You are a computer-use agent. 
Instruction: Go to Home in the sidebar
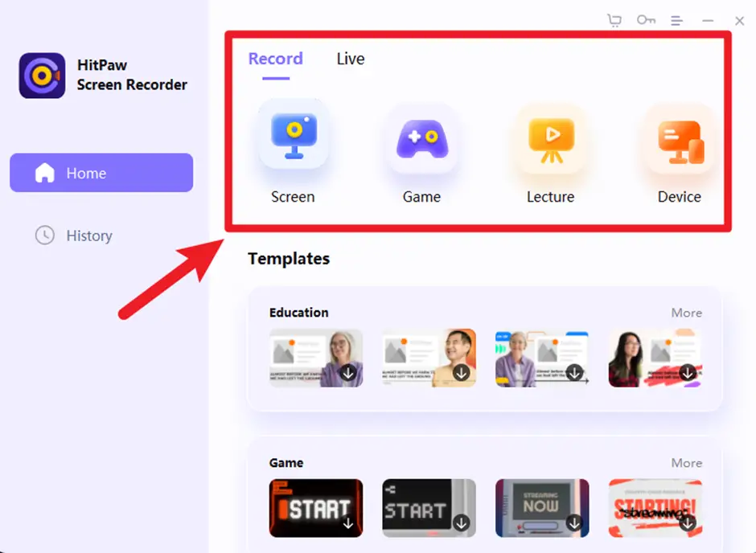tap(101, 173)
